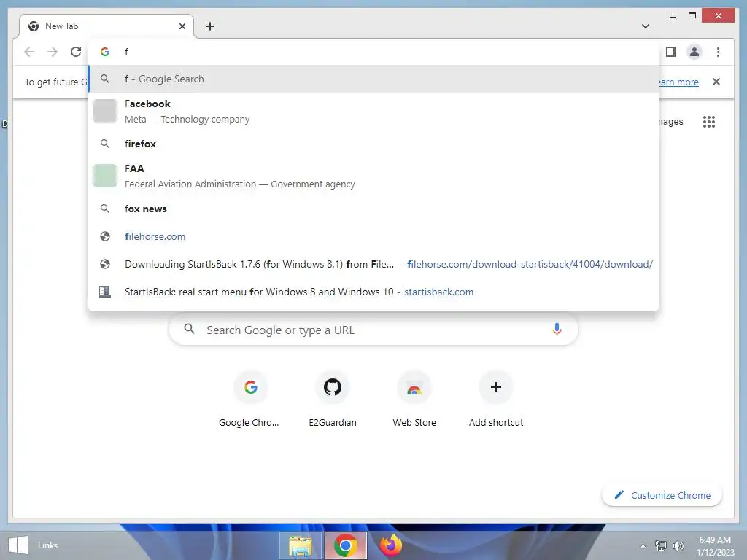The height and width of the screenshot is (560, 747).
Task: Click the bookmark icon beside StartIsBack suggestion
Action: 105,292
